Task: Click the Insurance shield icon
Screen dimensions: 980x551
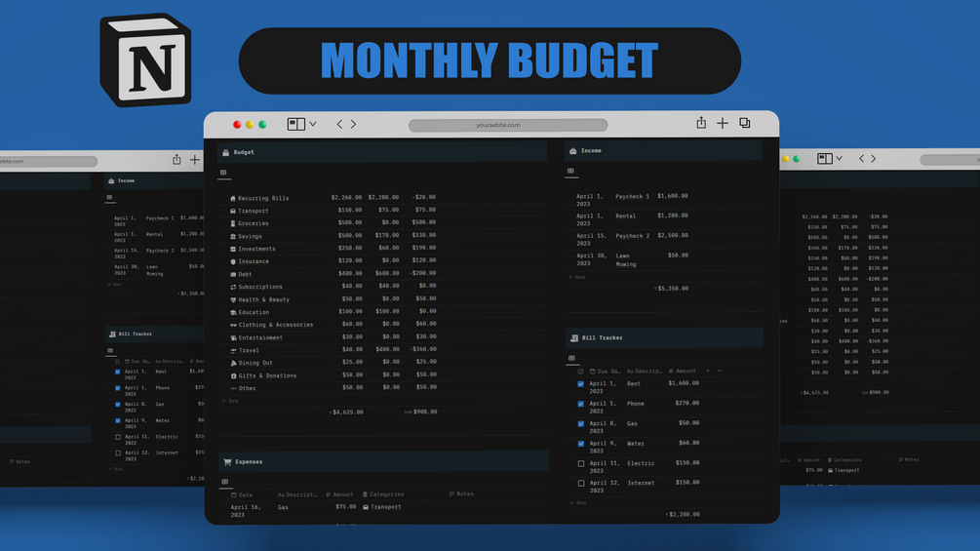Action: tap(233, 261)
